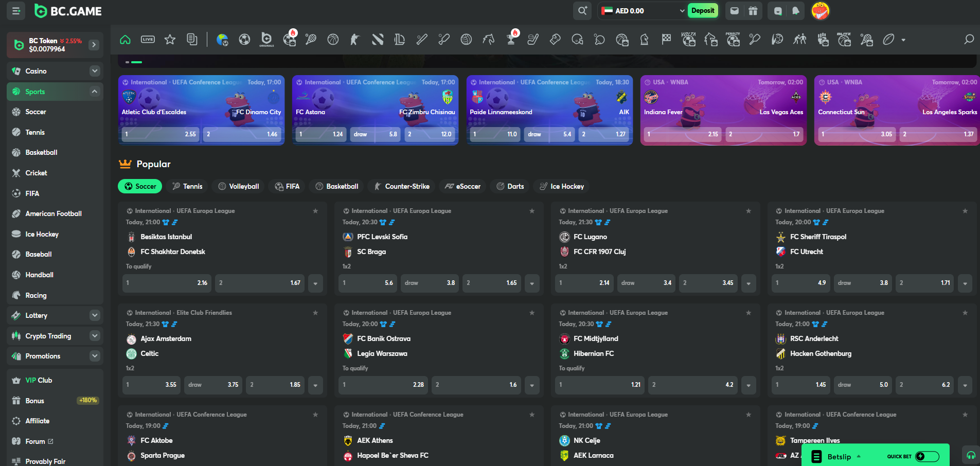Expand the Crypto Trading sidebar section
The image size is (980, 466).
pos(95,336)
